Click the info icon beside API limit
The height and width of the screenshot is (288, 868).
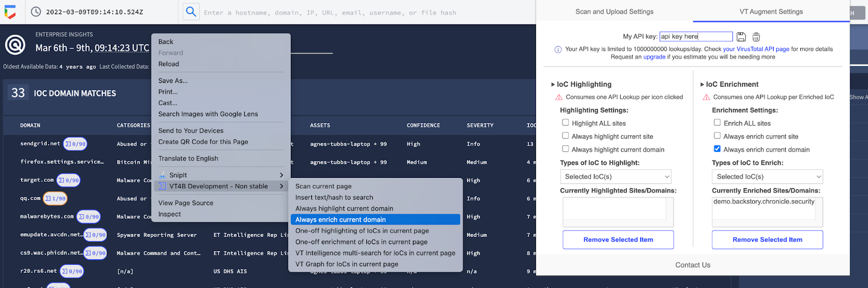click(x=558, y=49)
